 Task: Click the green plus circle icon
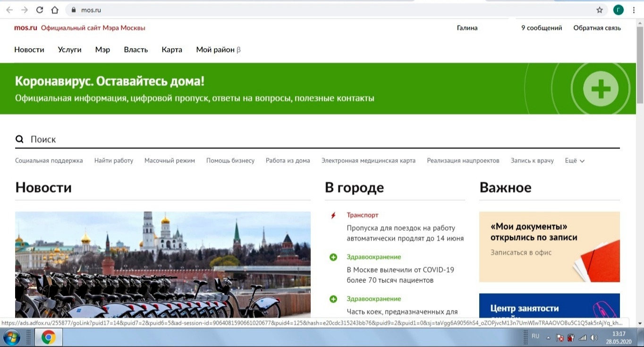pos(601,89)
